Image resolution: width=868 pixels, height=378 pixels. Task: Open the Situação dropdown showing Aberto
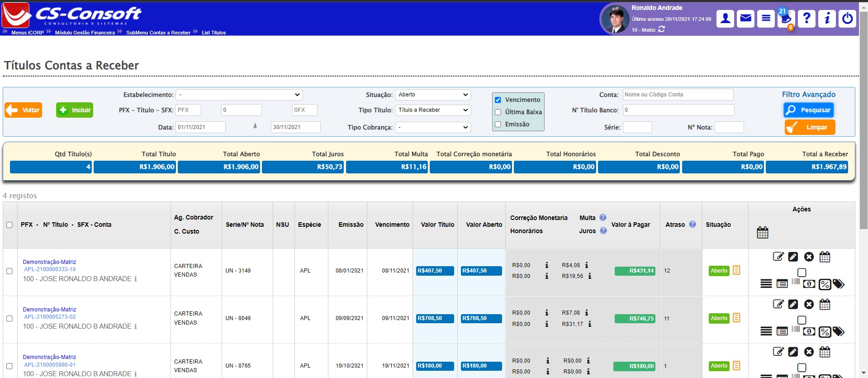click(x=432, y=95)
